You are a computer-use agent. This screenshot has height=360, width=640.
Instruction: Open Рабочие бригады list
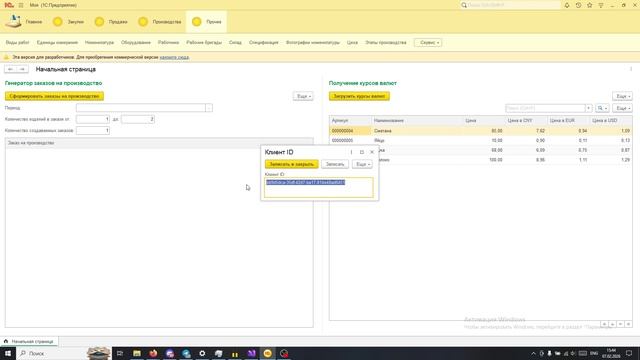pyautogui.click(x=204, y=42)
